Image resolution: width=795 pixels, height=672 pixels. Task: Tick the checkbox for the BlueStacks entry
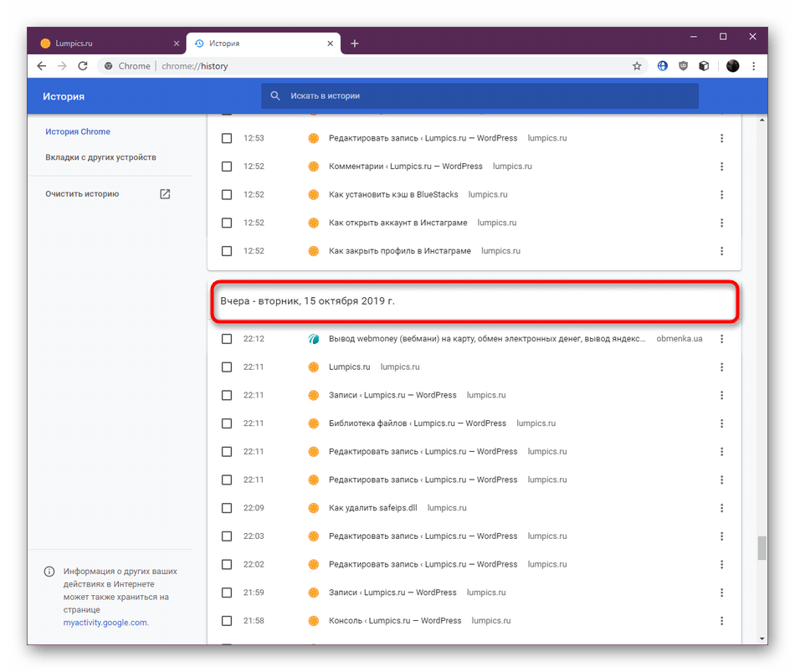[x=227, y=195]
